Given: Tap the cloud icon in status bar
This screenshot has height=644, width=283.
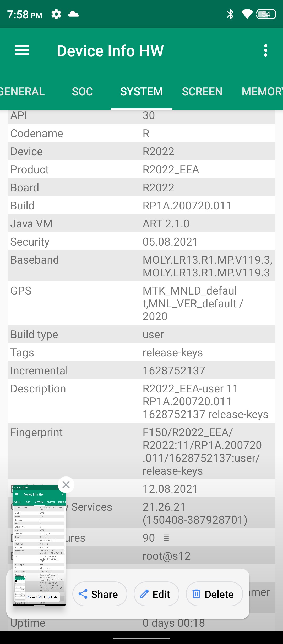Looking at the screenshot, I should coord(74,14).
